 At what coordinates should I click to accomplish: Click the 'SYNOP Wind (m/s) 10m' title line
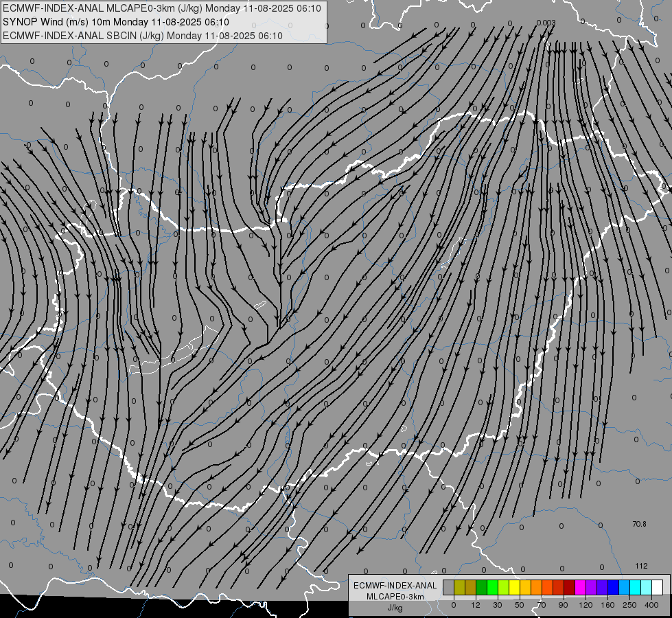pyautogui.click(x=116, y=22)
